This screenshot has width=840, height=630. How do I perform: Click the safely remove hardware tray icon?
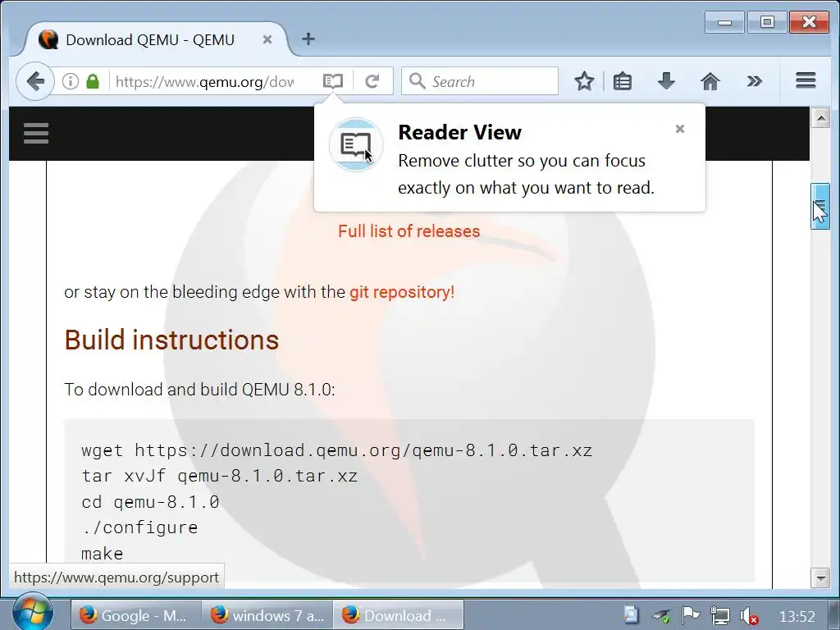pos(660,615)
